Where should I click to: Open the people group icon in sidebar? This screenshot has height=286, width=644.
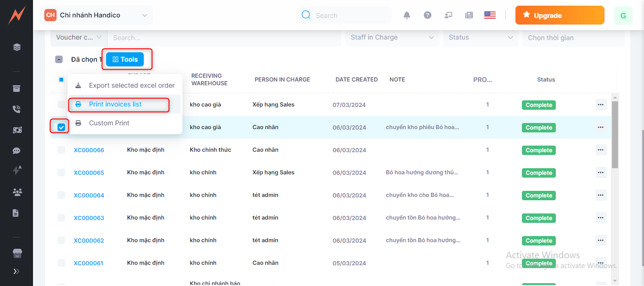pyautogui.click(x=17, y=192)
